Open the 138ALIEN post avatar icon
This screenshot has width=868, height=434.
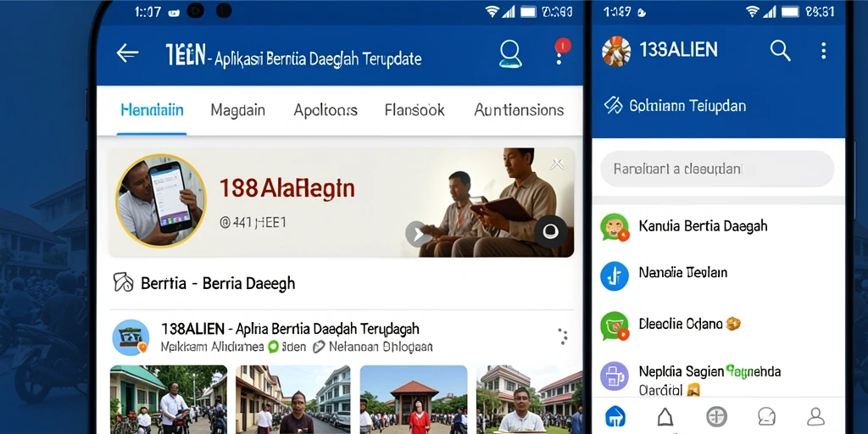point(131,337)
